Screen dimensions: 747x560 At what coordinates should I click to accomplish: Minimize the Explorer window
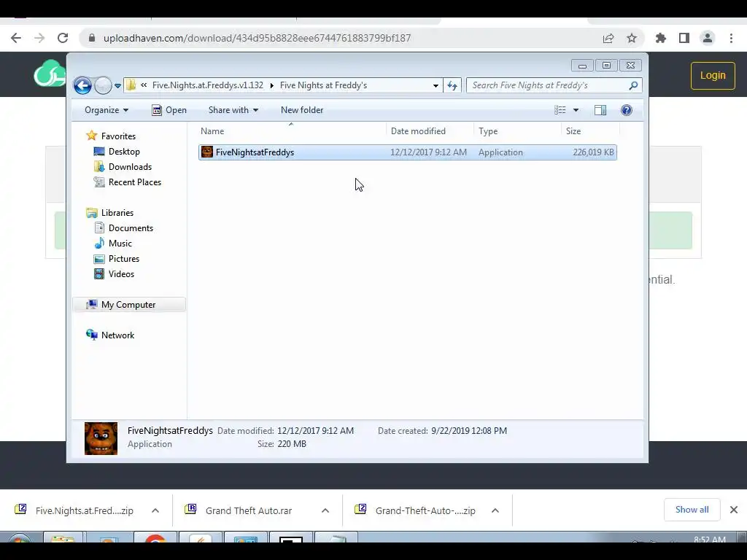coord(582,65)
